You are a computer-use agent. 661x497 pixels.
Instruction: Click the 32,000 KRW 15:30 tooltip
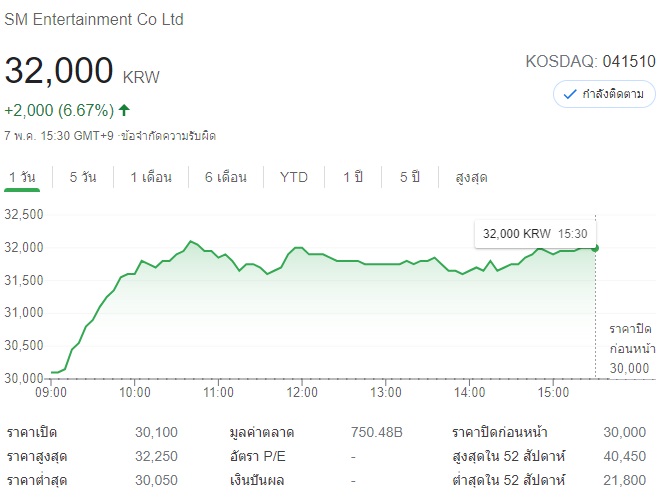click(535, 234)
